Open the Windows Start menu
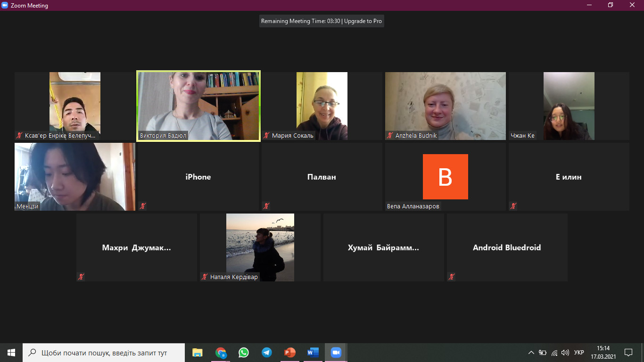 point(11,353)
